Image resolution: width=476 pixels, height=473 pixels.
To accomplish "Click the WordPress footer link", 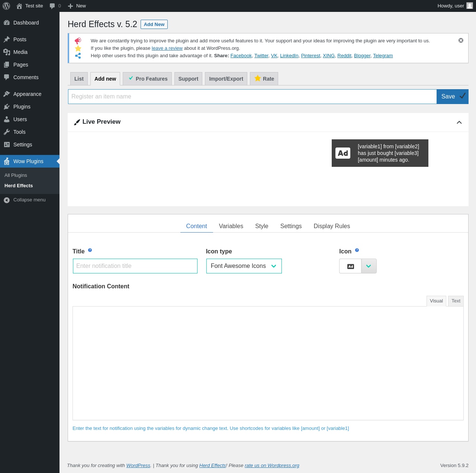I will pyautogui.click(x=138, y=466).
